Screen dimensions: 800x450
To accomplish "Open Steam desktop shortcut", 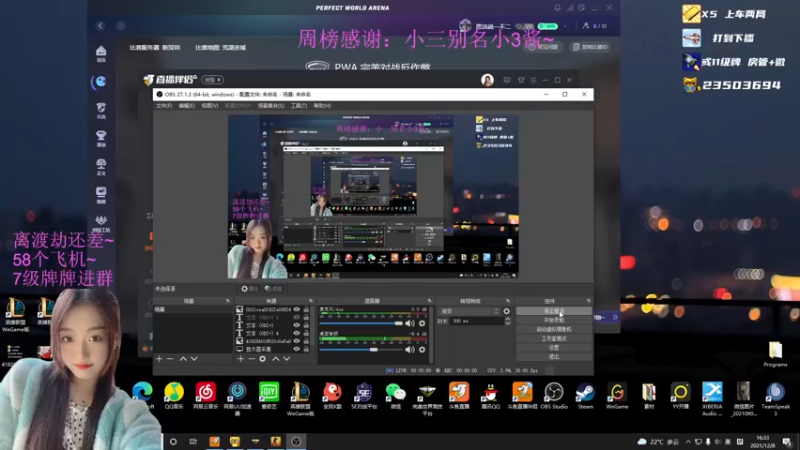I will click(x=585, y=395).
